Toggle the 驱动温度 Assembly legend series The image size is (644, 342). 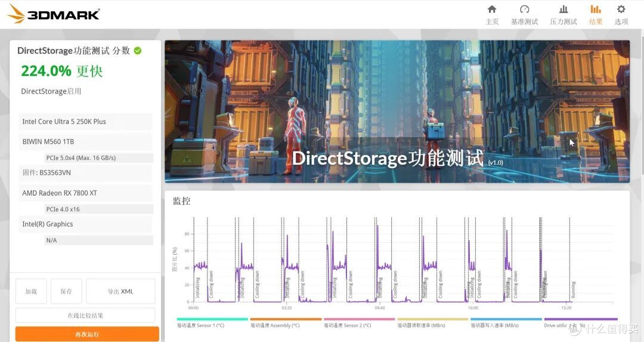286,323
